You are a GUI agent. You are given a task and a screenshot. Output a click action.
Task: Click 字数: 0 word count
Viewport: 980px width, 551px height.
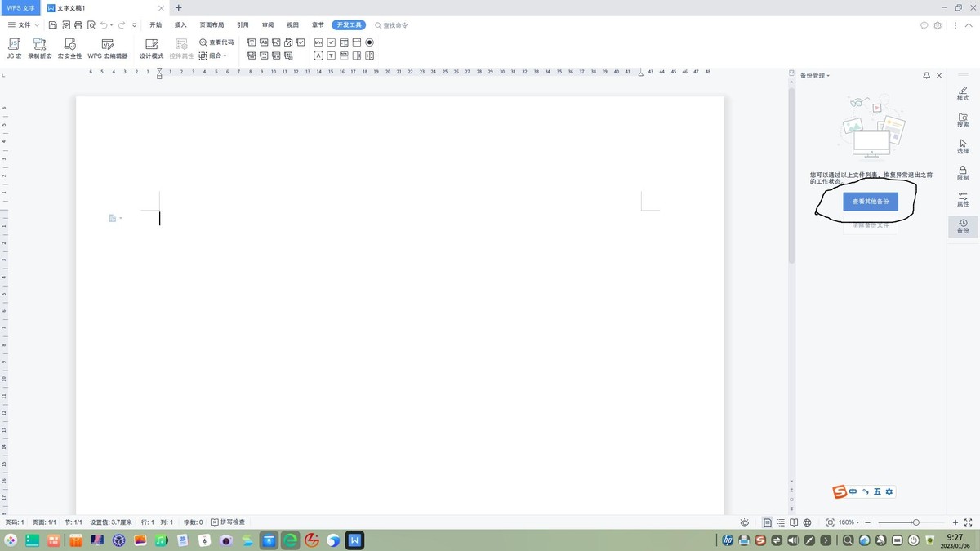(x=193, y=522)
